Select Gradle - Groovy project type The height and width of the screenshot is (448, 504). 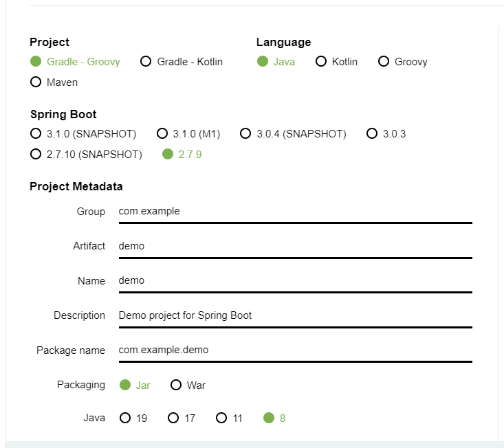pyautogui.click(x=75, y=61)
